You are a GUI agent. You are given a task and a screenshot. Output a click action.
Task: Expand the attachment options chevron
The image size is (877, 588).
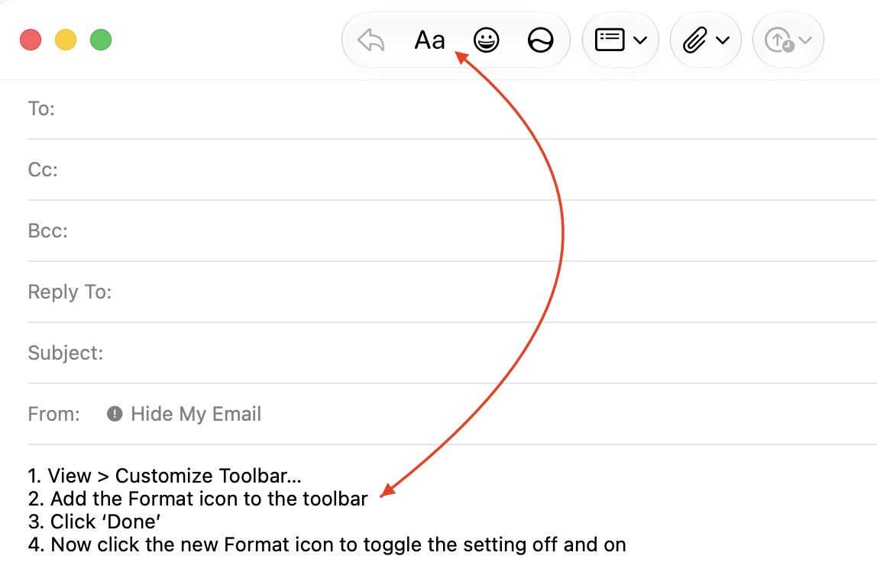pos(723,40)
